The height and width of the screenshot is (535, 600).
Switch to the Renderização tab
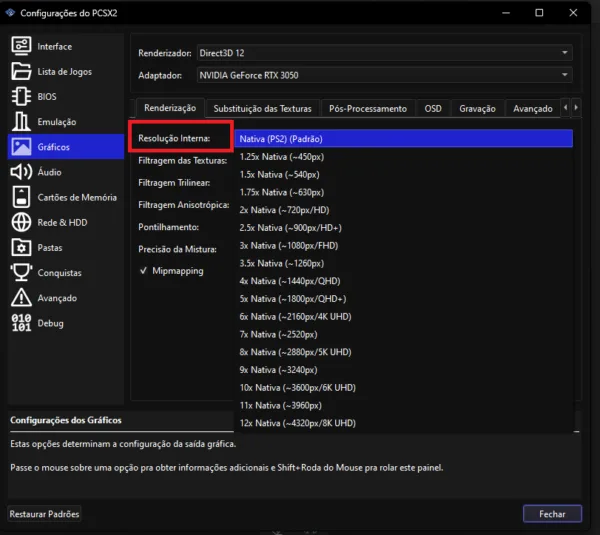170,108
